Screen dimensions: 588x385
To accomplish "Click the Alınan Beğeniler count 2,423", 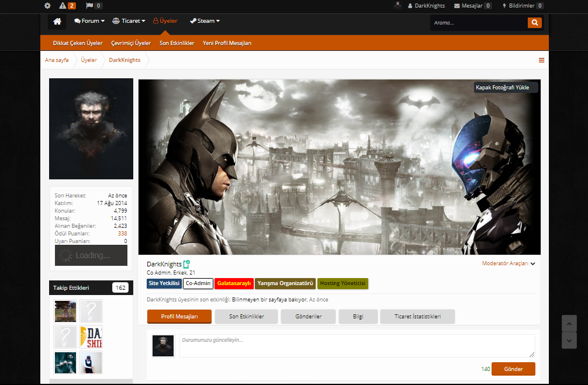I will coord(120,226).
